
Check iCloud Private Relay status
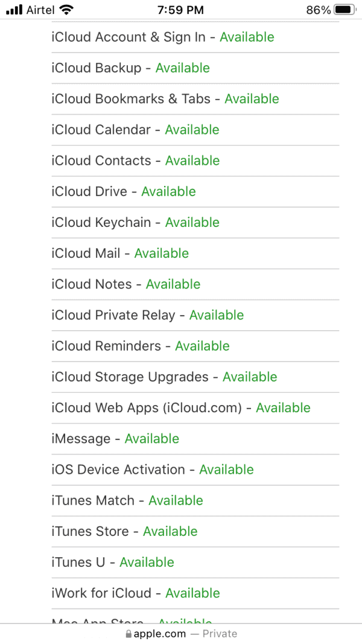pyautogui.click(x=148, y=314)
